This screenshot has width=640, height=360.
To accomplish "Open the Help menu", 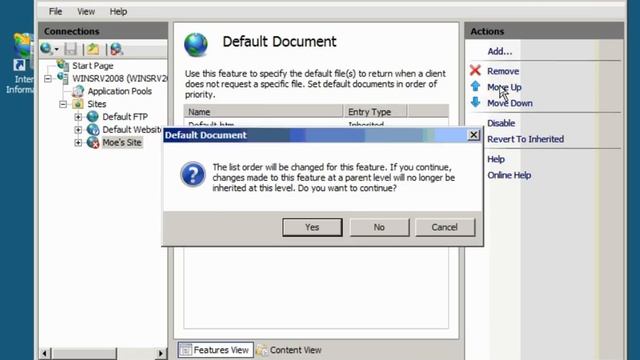I will tap(118, 11).
